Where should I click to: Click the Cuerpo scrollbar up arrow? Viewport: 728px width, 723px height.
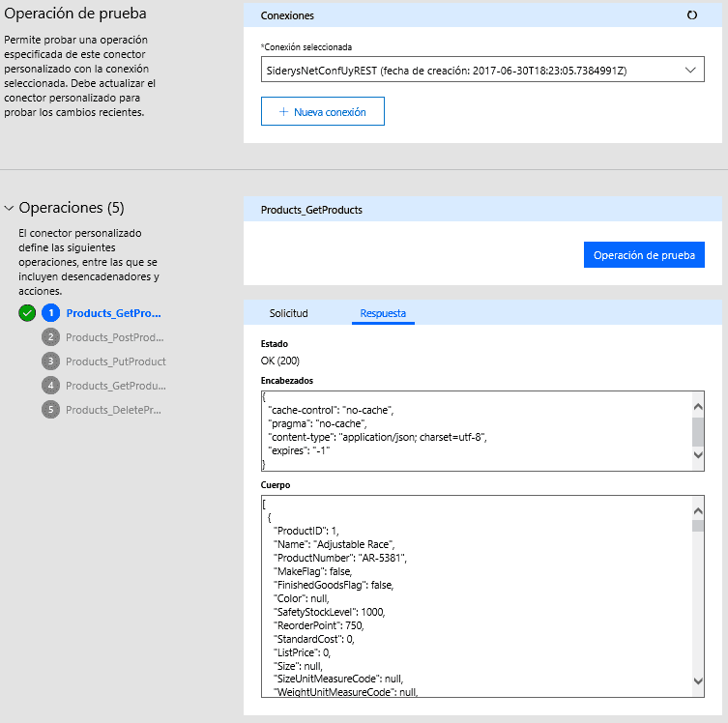pos(698,511)
